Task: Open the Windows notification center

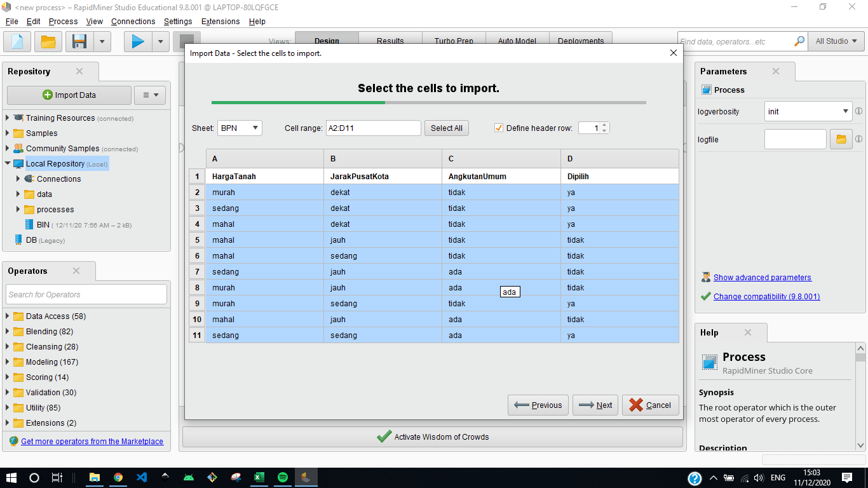Action: tap(846, 477)
